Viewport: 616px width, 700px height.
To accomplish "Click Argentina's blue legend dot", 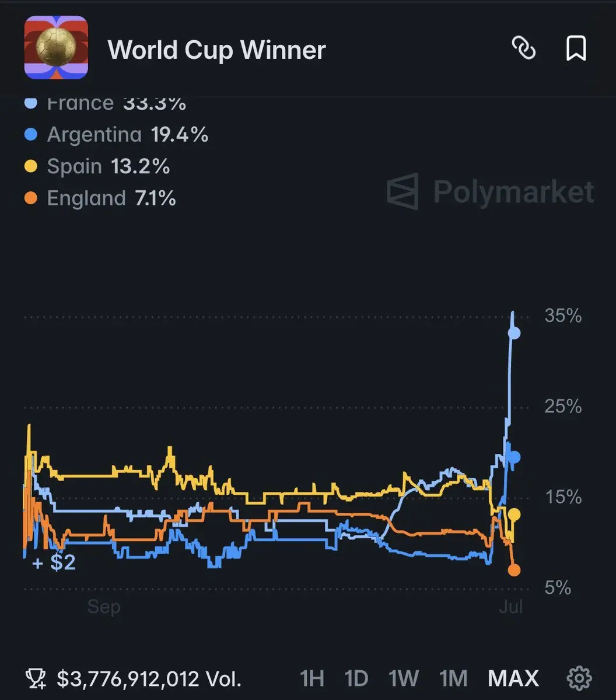I will point(31,135).
